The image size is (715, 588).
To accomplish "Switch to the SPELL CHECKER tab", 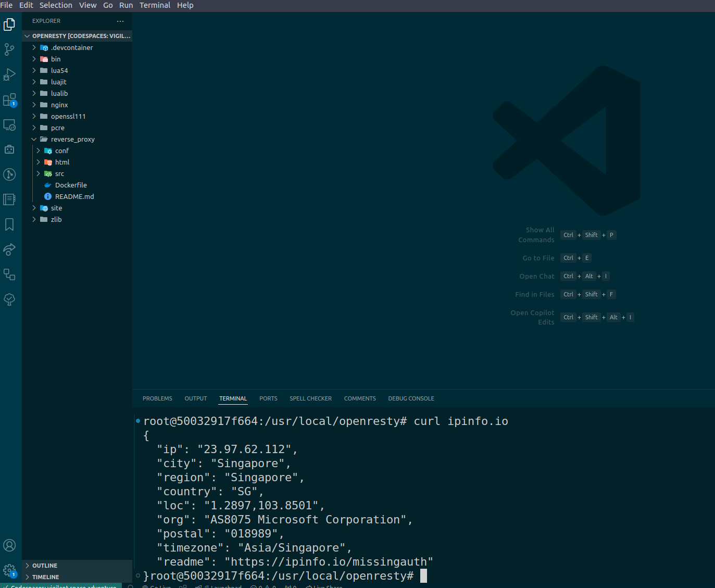I will pyautogui.click(x=310, y=398).
